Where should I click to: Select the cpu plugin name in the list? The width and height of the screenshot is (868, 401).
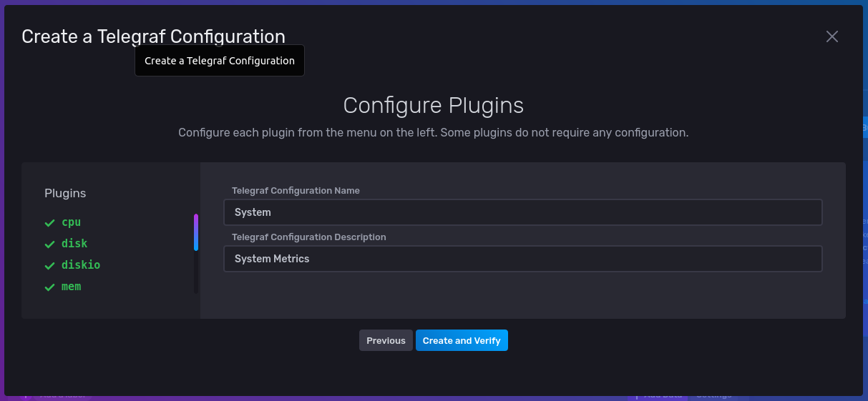72,222
